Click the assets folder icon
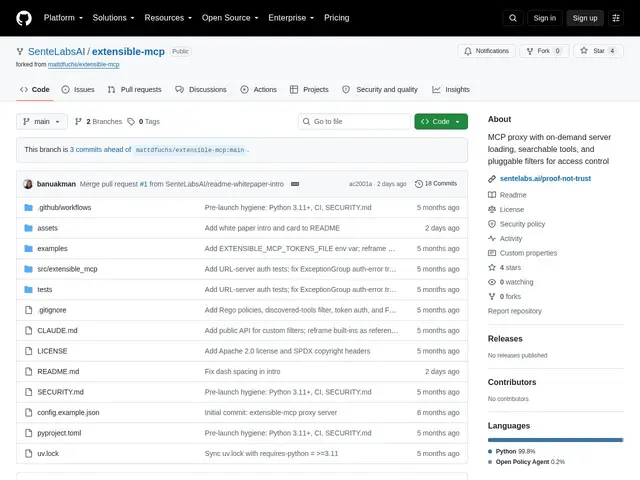640x480 pixels. point(28,228)
